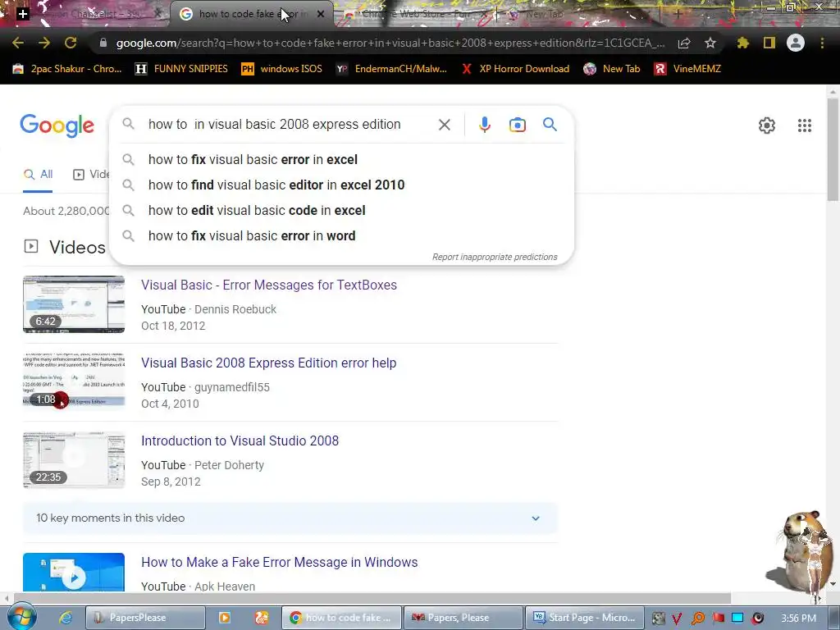
Task: Clear the search box with the X
Action: [444, 125]
